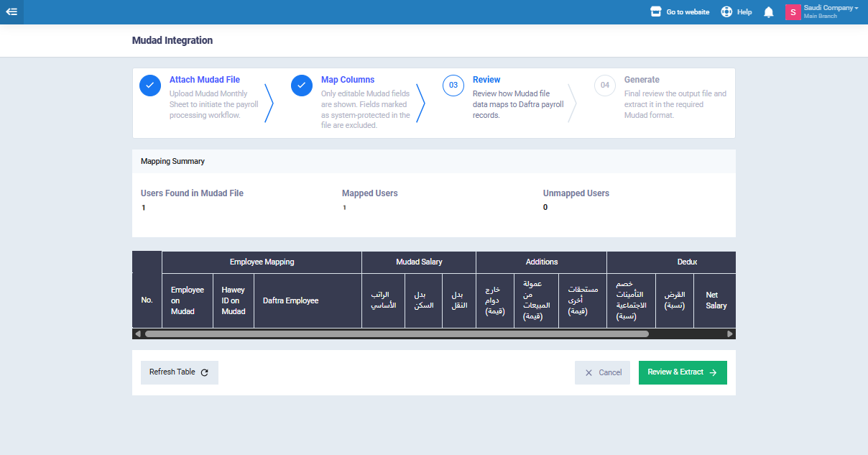Click the Map Columns checkmark circle
Screen dimensions: 868x455
point(302,86)
